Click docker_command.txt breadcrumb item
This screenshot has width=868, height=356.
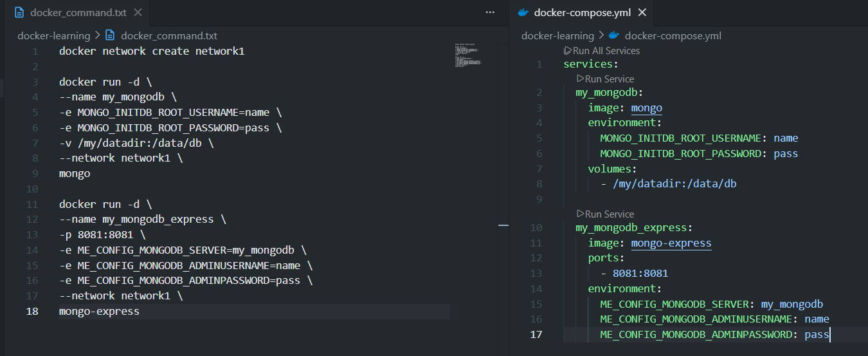click(x=169, y=35)
